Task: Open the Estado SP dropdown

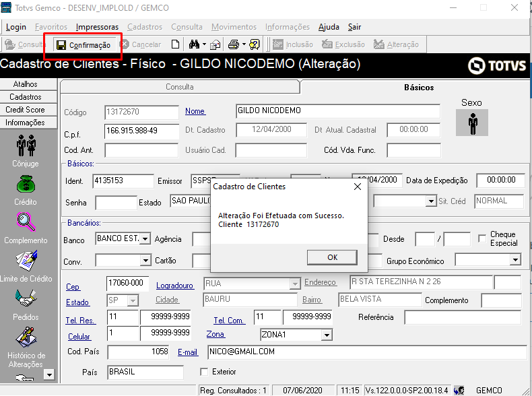Action: click(133, 300)
